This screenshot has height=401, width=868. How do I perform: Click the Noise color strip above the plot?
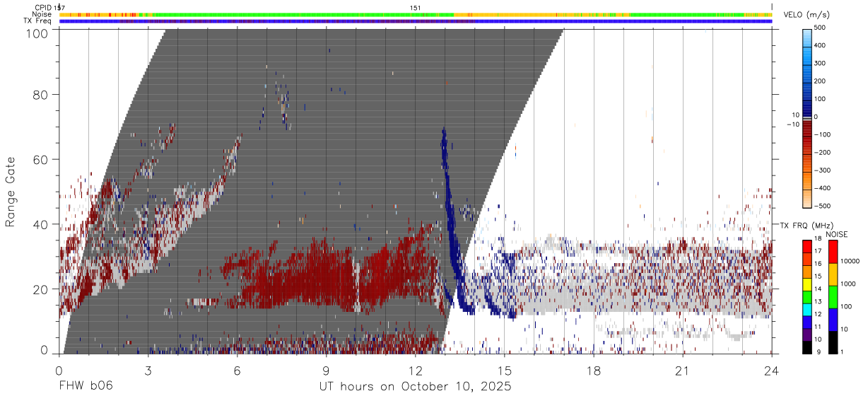[x=416, y=14]
